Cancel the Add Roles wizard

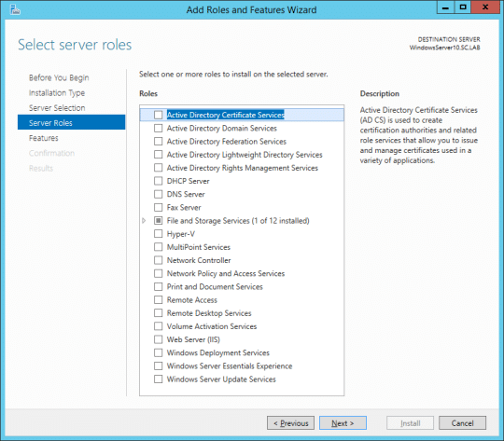462,423
